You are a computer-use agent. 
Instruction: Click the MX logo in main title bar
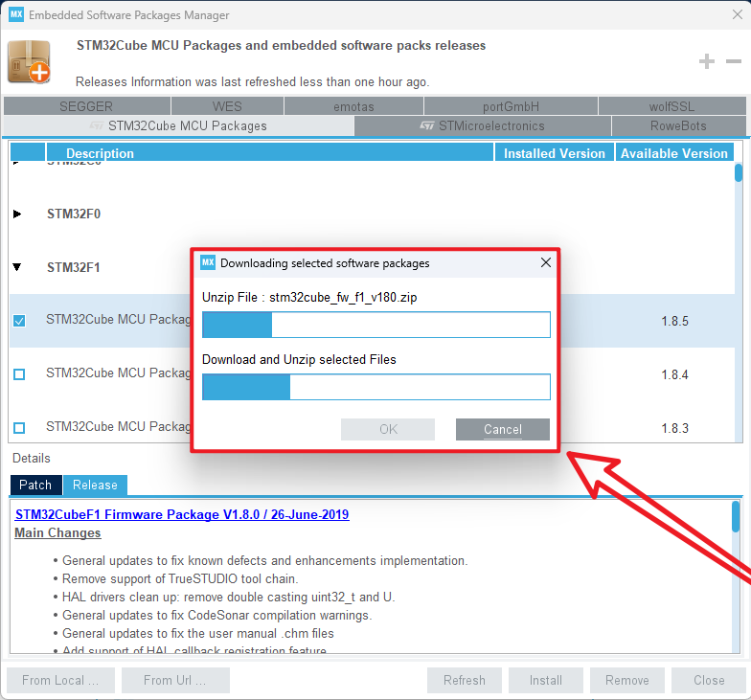(x=16, y=14)
